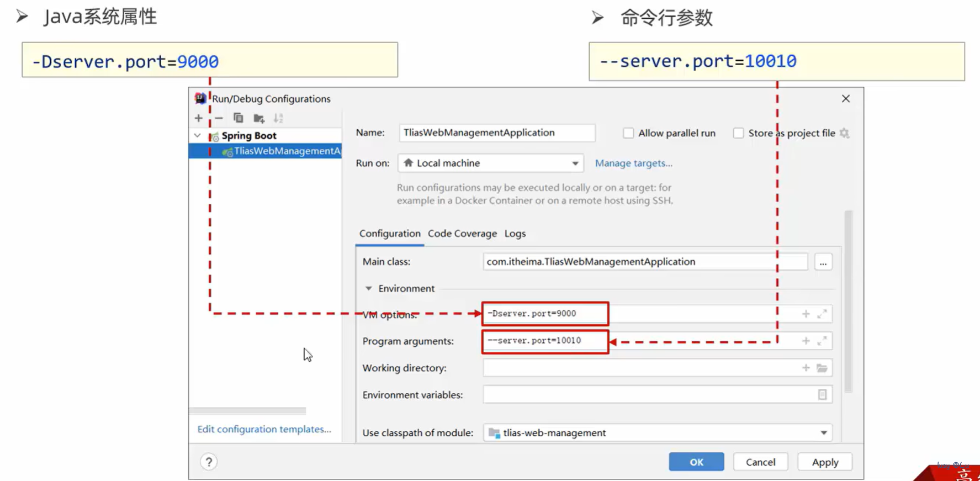The image size is (980, 481).
Task: Click the Cancel button
Action: click(x=760, y=462)
